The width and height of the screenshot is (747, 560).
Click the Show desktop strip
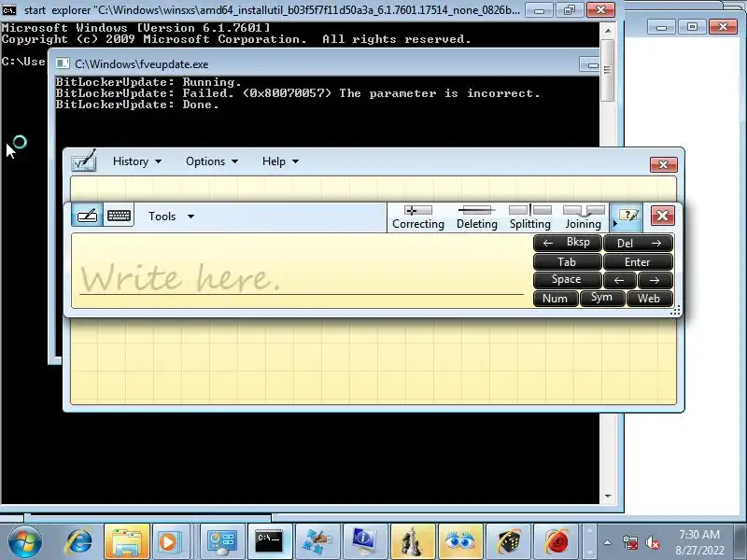point(740,541)
